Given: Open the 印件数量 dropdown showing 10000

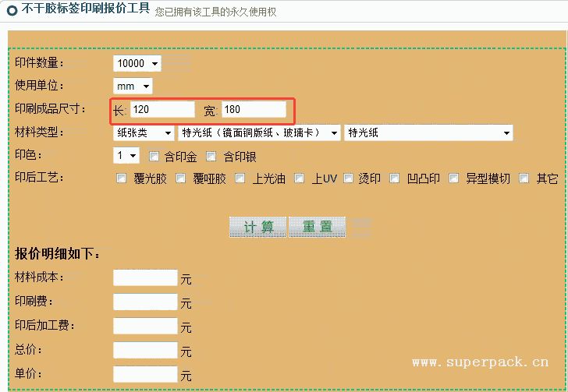Looking at the screenshot, I should (137, 63).
